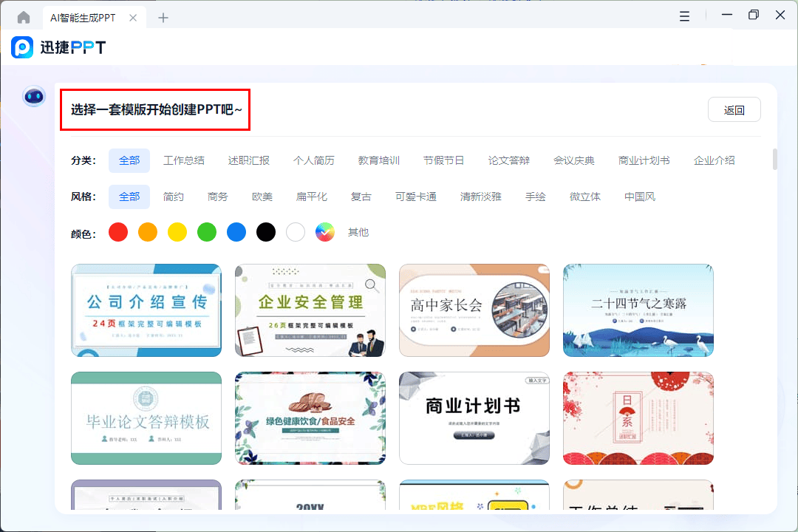Filter category by 工作总结
This screenshot has height=532, width=798.
(184, 161)
